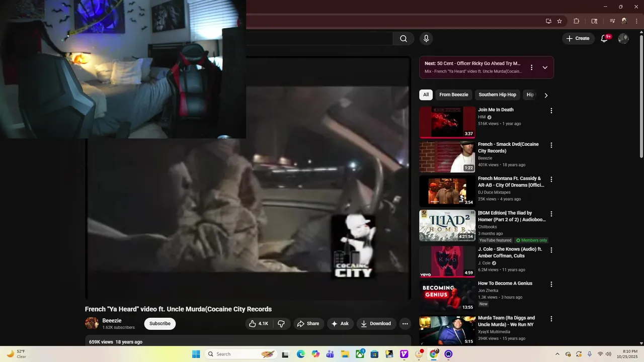Click the video player area
Image resolution: width=644 pixels, height=362 pixels.
tap(249, 179)
